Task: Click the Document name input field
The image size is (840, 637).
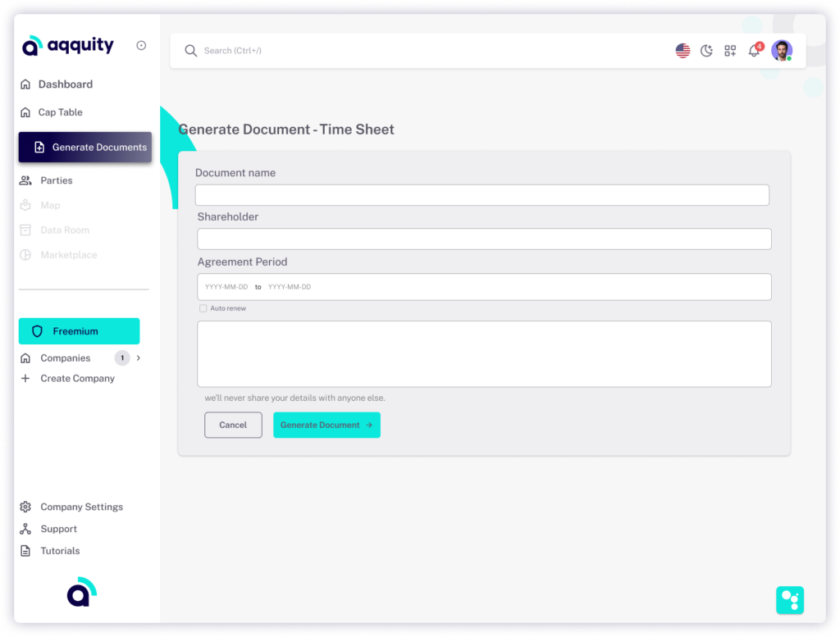Action: click(x=482, y=195)
